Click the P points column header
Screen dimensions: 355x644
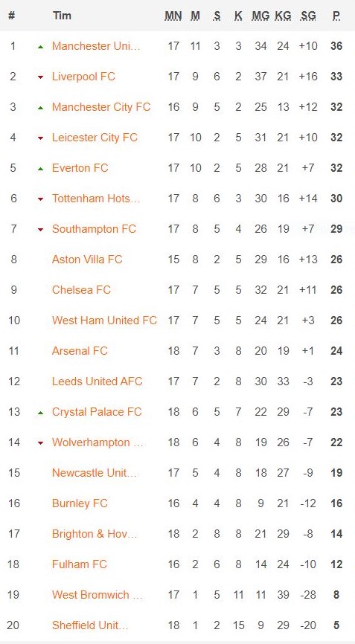tap(336, 16)
